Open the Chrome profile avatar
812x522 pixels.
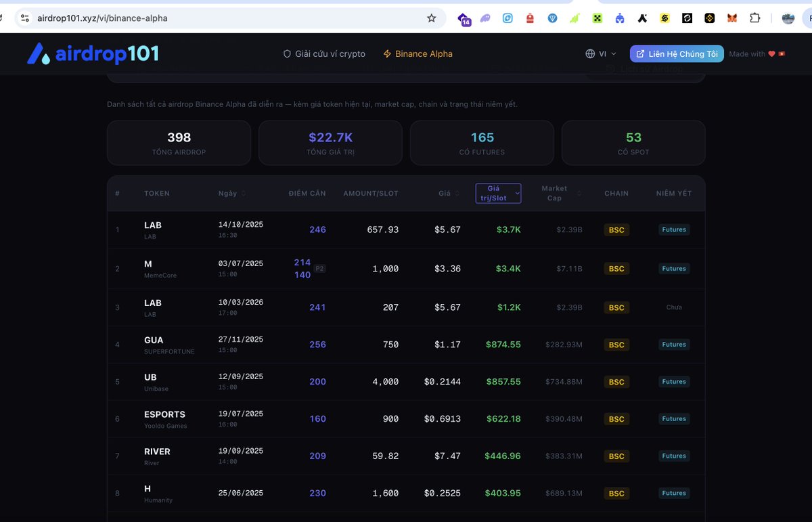788,18
